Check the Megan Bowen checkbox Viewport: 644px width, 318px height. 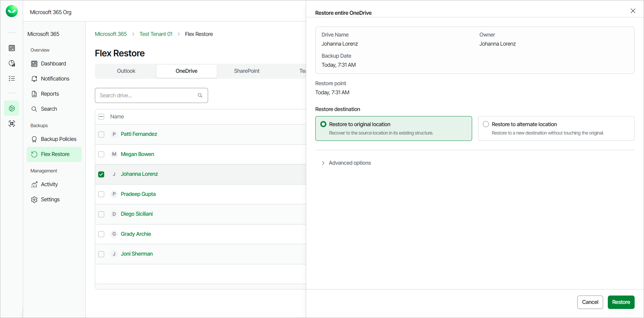coord(101,154)
